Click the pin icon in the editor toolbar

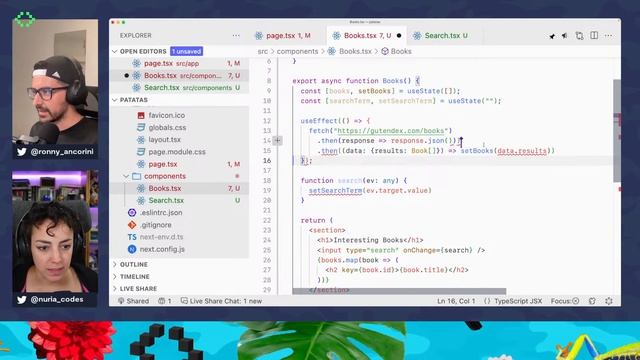point(552,36)
